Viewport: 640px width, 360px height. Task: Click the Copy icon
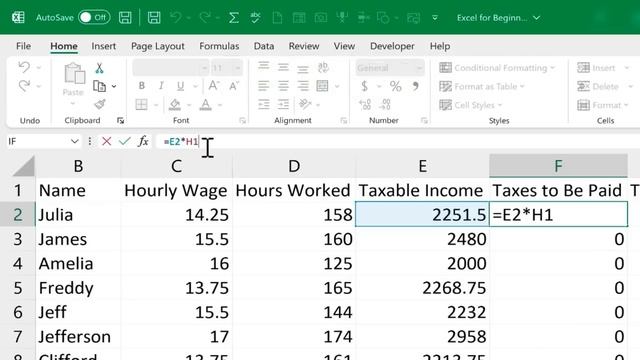(x=100, y=86)
